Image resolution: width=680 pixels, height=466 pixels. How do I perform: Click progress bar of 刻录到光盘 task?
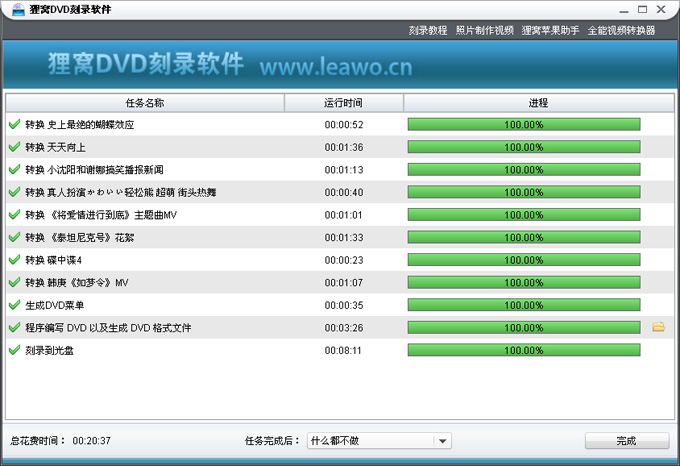point(524,350)
